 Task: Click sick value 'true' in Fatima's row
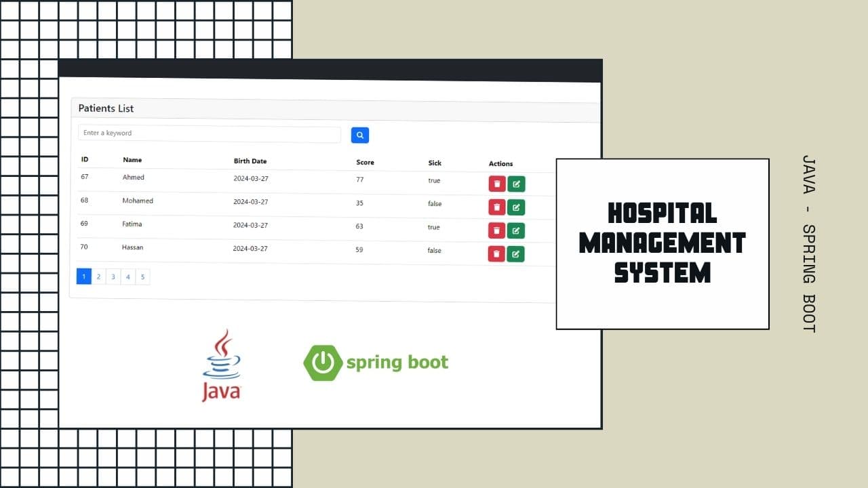pos(434,227)
